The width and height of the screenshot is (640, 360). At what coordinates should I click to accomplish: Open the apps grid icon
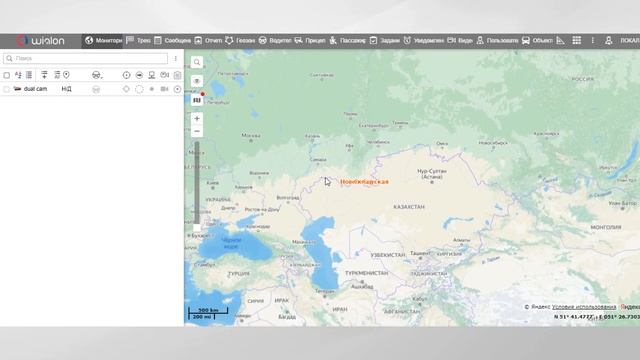[576, 40]
